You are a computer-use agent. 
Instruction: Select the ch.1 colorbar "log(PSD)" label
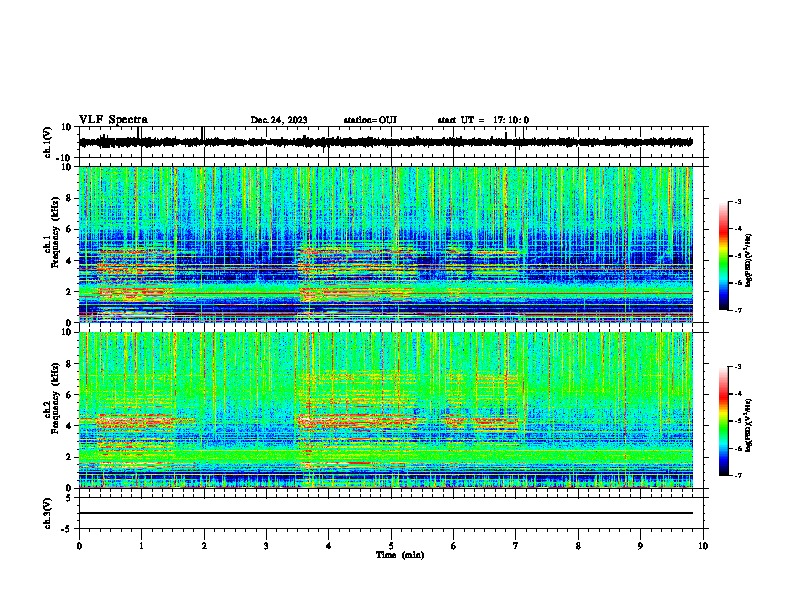tap(749, 260)
